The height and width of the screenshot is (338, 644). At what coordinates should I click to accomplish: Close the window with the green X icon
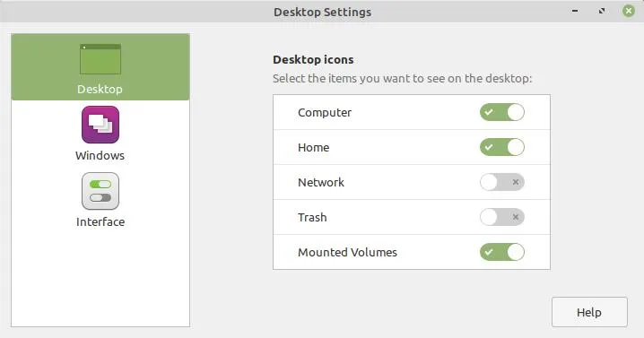click(629, 11)
